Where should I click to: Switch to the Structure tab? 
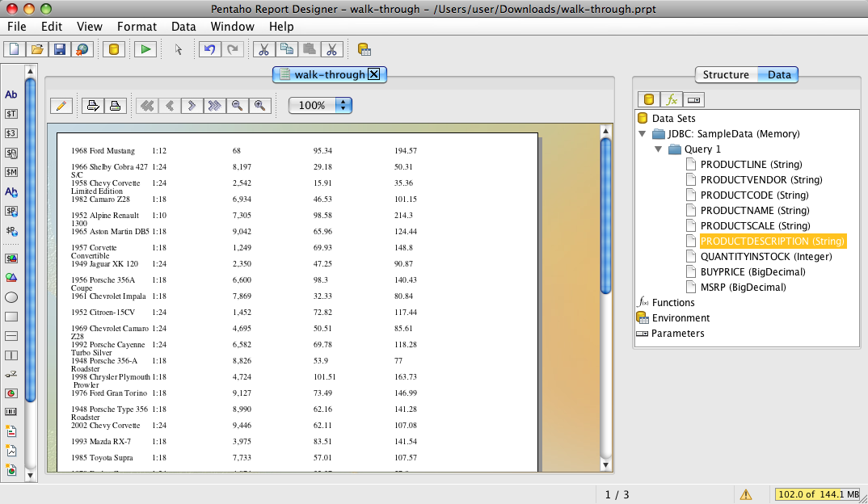click(x=726, y=74)
